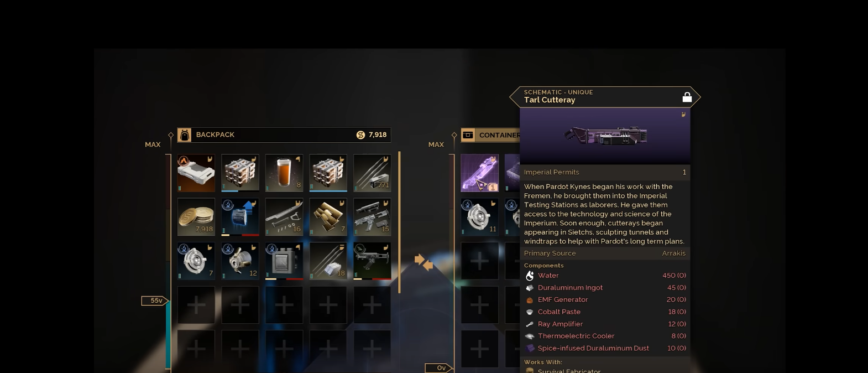This screenshot has width=868, height=373.
Task: Select the white bandage pack item
Action: click(196, 173)
